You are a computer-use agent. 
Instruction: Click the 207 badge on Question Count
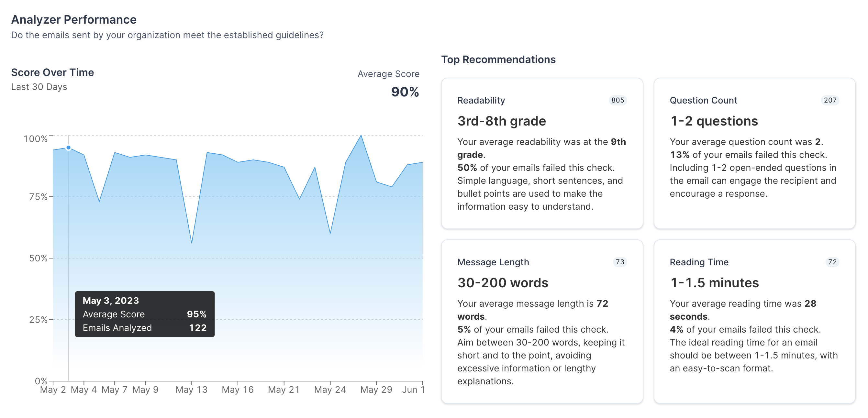830,100
